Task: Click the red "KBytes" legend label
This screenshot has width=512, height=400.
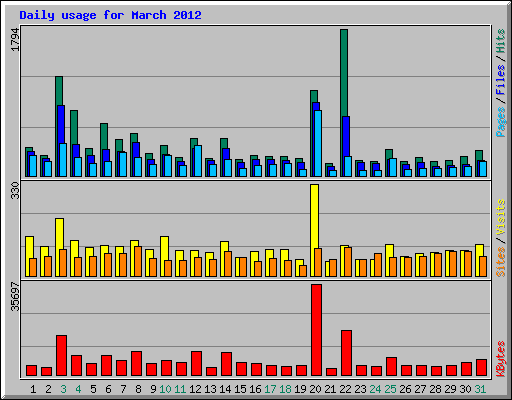Action: 501,359
